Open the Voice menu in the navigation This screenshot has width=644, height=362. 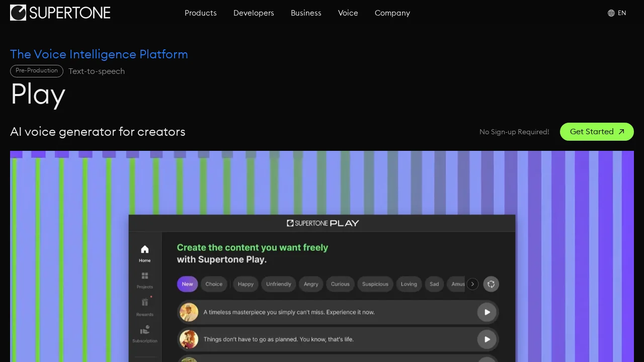point(348,13)
